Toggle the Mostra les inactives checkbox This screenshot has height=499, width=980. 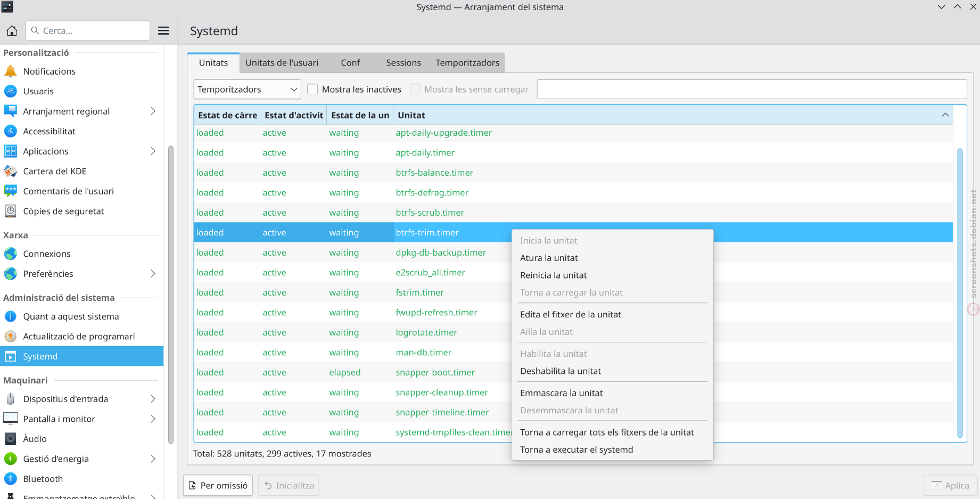point(312,89)
